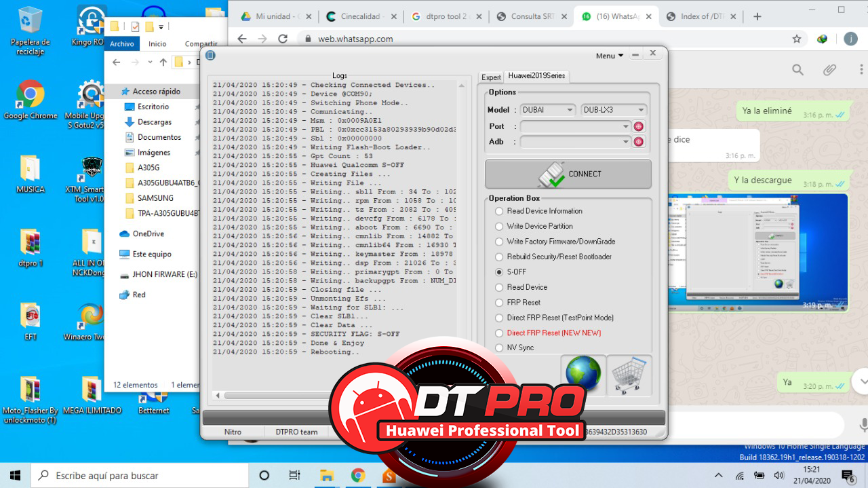Open Descargas in File Explorer sidebar
This screenshot has height=488, width=868.
click(x=155, y=122)
